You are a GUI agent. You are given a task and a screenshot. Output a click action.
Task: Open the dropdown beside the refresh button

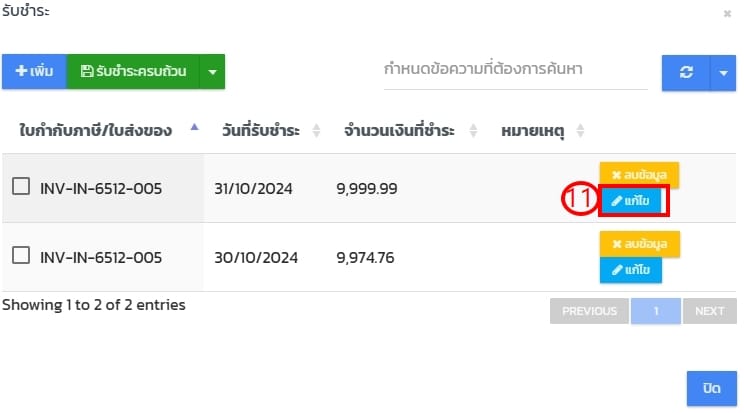click(723, 72)
